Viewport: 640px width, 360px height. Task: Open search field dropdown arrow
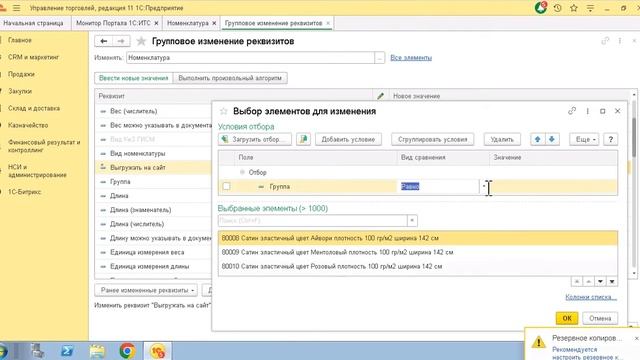[412, 221]
